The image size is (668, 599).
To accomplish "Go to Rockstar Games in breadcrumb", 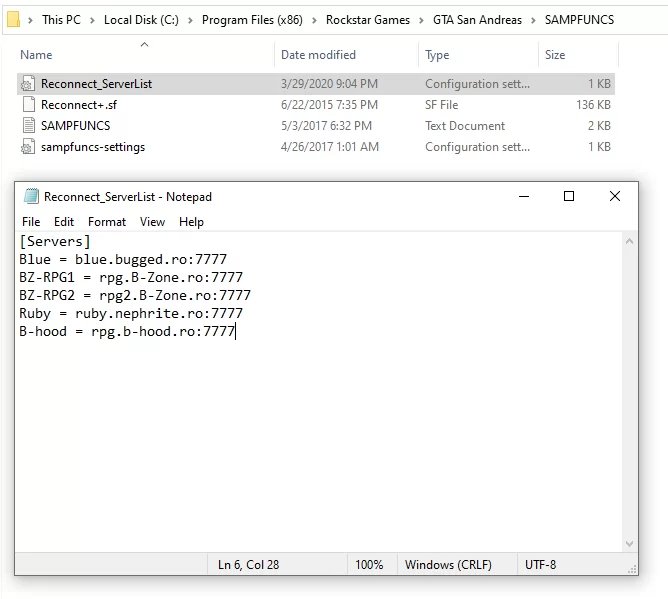I will [368, 20].
